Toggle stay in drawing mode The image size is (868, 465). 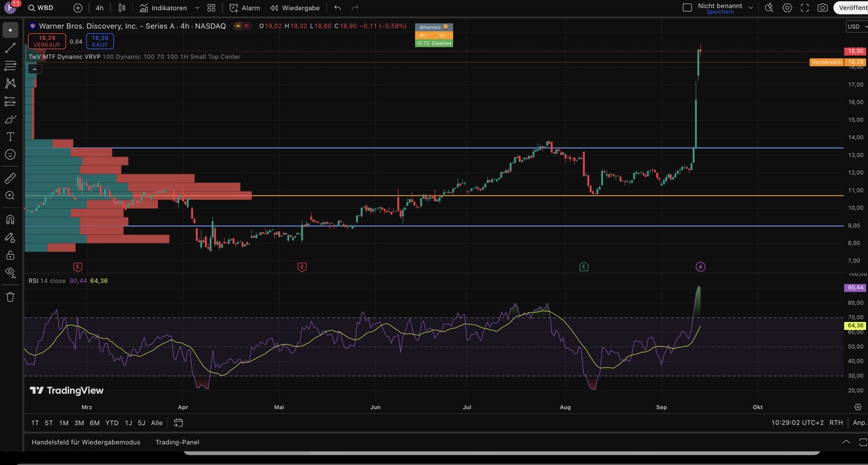[10, 237]
